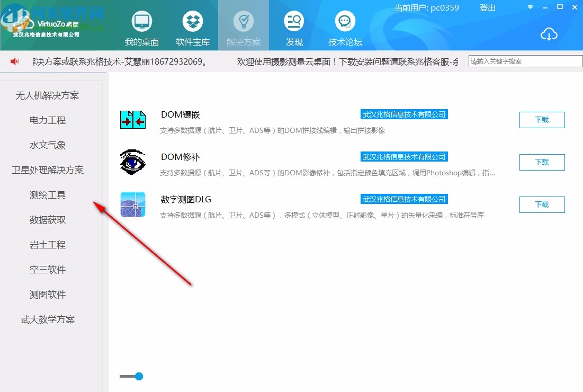Open 卫星处理解决方案 category

pos(47,170)
